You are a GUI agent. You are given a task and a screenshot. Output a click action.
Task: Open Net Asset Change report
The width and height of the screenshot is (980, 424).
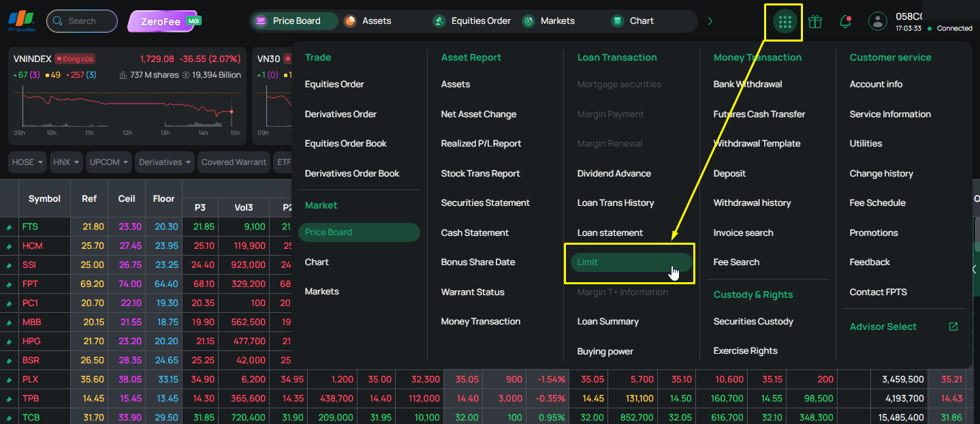tap(479, 114)
